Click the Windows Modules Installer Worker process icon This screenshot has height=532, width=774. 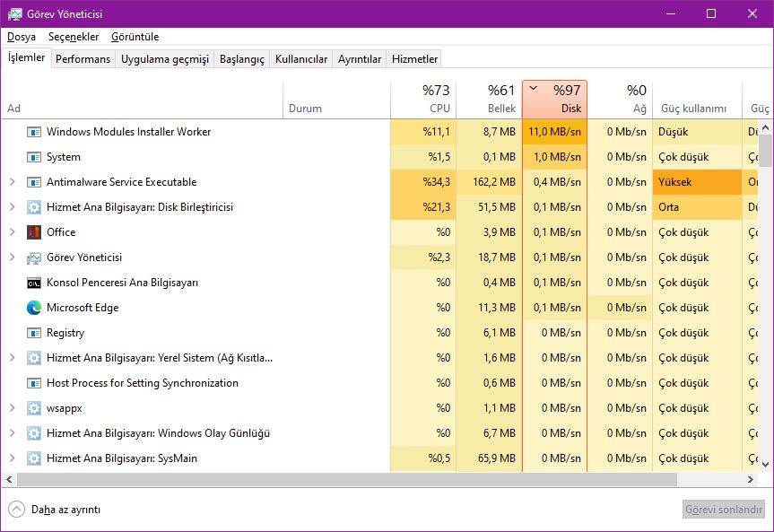(33, 132)
